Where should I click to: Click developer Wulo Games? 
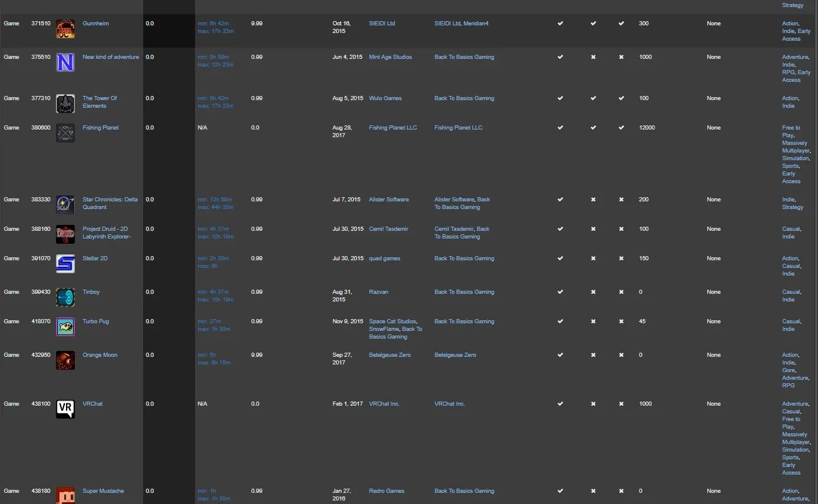385,98
